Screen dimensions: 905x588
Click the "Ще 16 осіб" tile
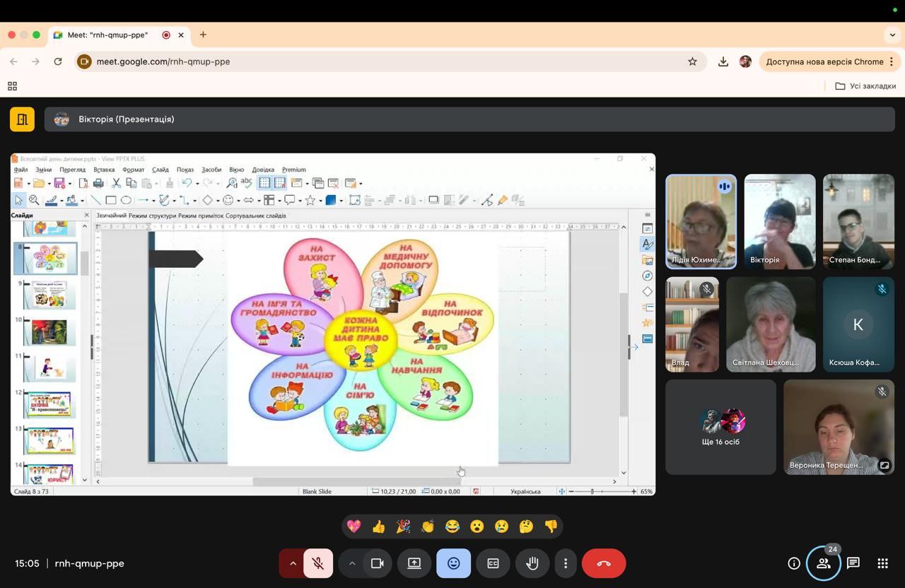(x=720, y=427)
